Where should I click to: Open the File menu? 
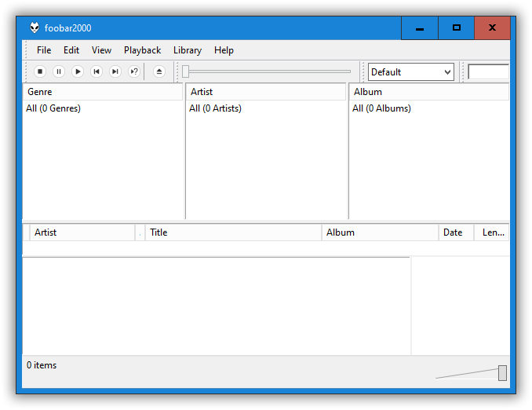(x=44, y=50)
